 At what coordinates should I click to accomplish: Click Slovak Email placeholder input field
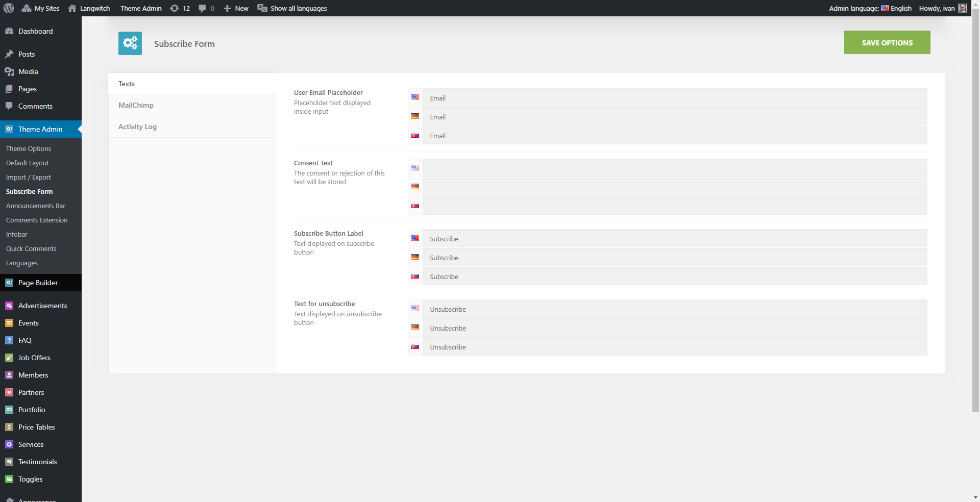[x=675, y=136]
